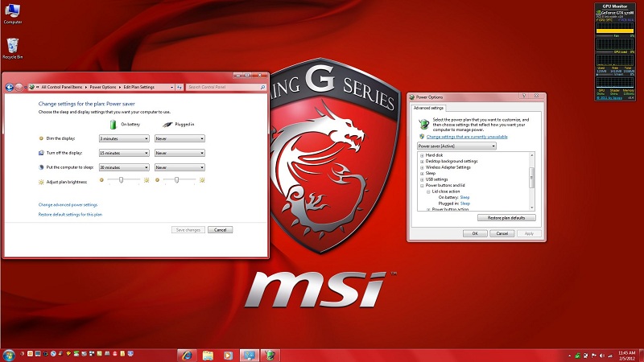
Task: Open the taskbar clock showing 11:45 AM
Action: [x=626, y=356]
